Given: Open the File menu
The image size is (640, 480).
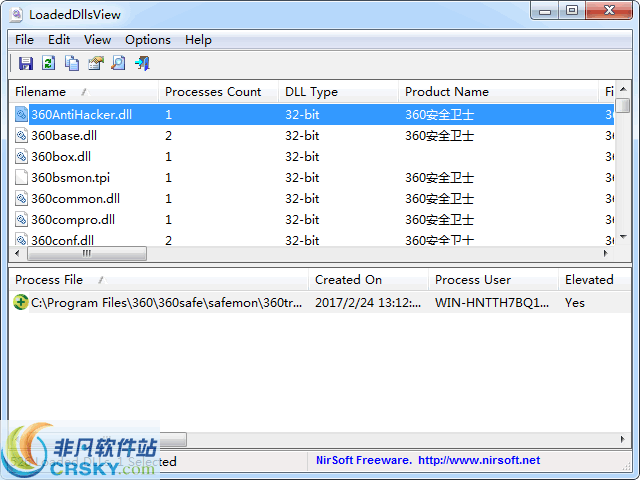Looking at the screenshot, I should click(24, 40).
